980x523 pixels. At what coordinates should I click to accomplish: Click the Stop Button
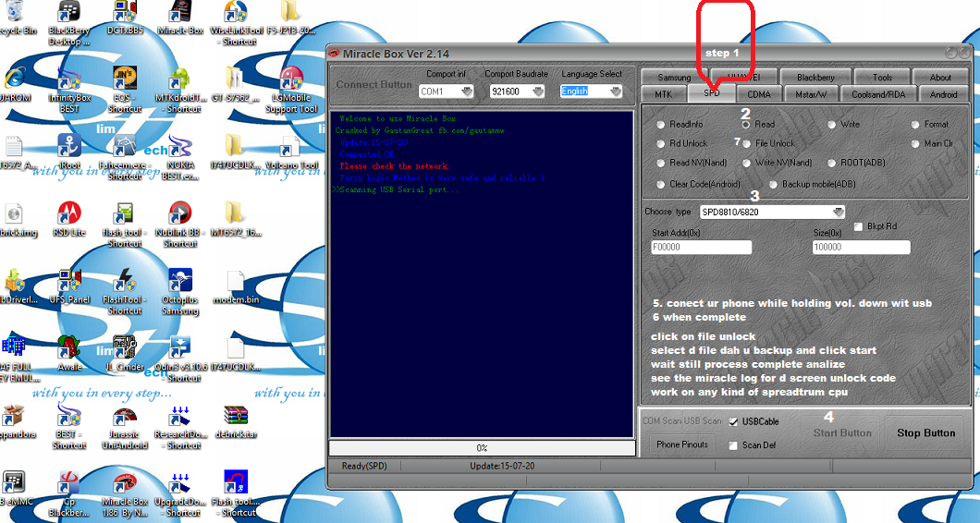[x=925, y=433]
